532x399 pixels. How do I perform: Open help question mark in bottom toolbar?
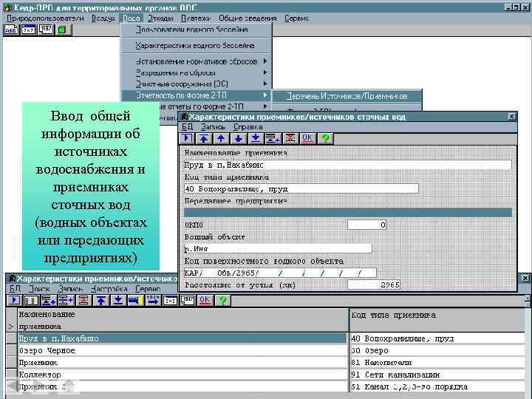click(222, 300)
